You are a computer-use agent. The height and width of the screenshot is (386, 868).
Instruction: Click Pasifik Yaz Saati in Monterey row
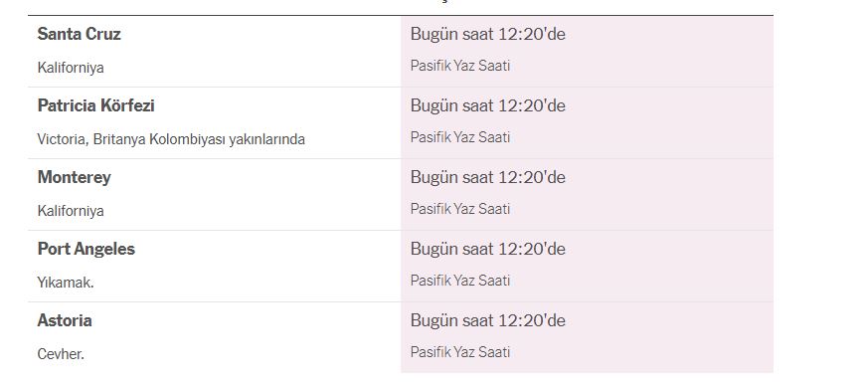[460, 209]
